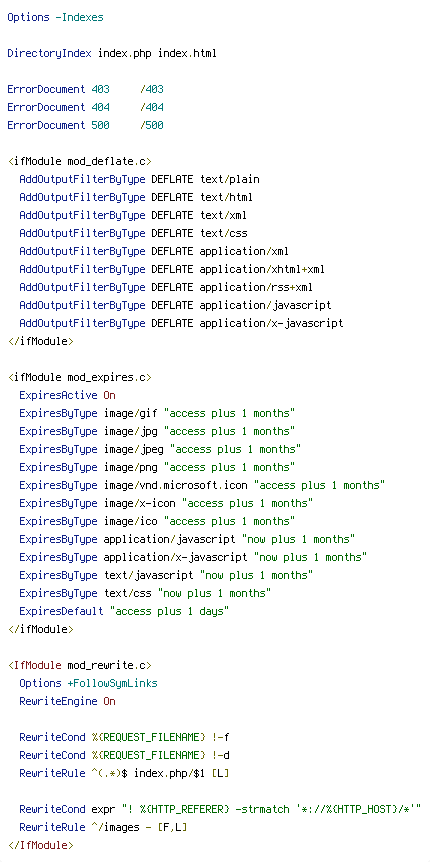Screen dimensions: 430x862
Task: Click the IfModule mod_rewrite.c opening tag
Action: (x=80, y=665)
